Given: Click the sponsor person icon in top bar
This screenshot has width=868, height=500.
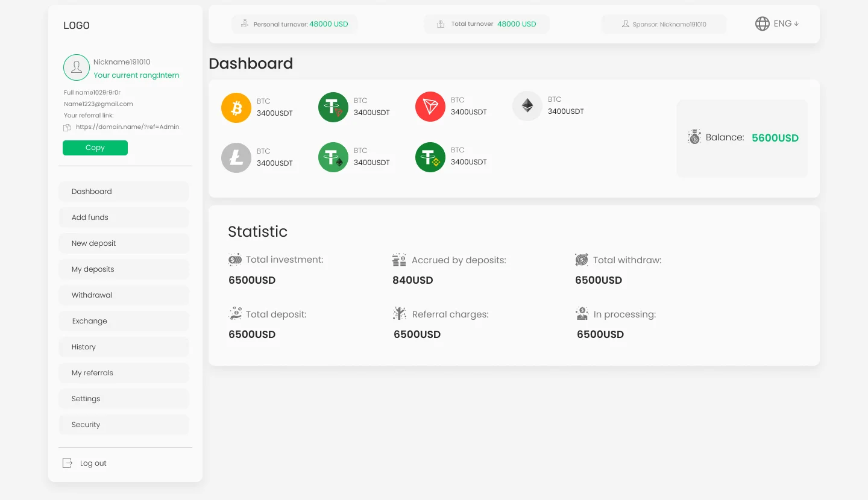Looking at the screenshot, I should pos(626,24).
